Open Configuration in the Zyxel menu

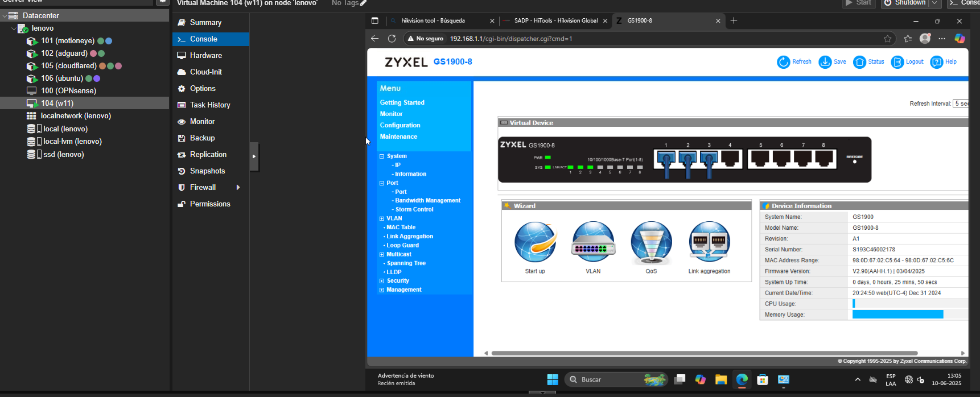(x=400, y=125)
